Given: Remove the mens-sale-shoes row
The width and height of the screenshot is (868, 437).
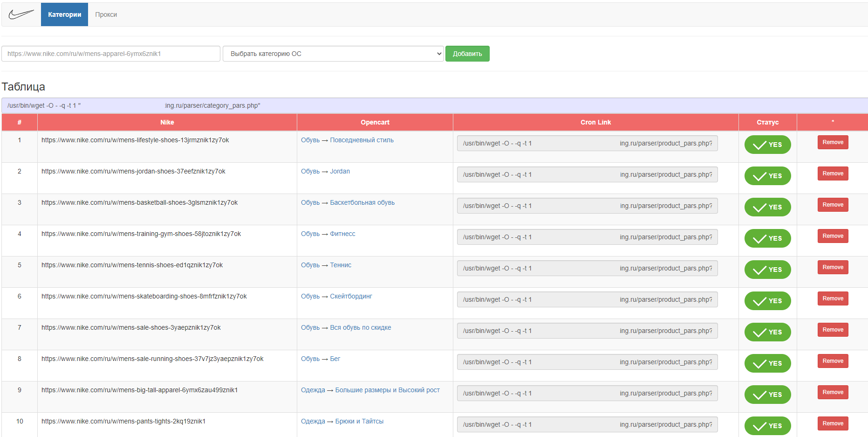Looking at the screenshot, I should [x=833, y=330].
